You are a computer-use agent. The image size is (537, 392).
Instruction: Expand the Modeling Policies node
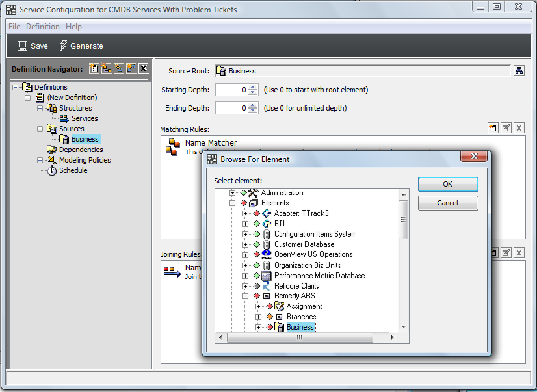point(40,160)
